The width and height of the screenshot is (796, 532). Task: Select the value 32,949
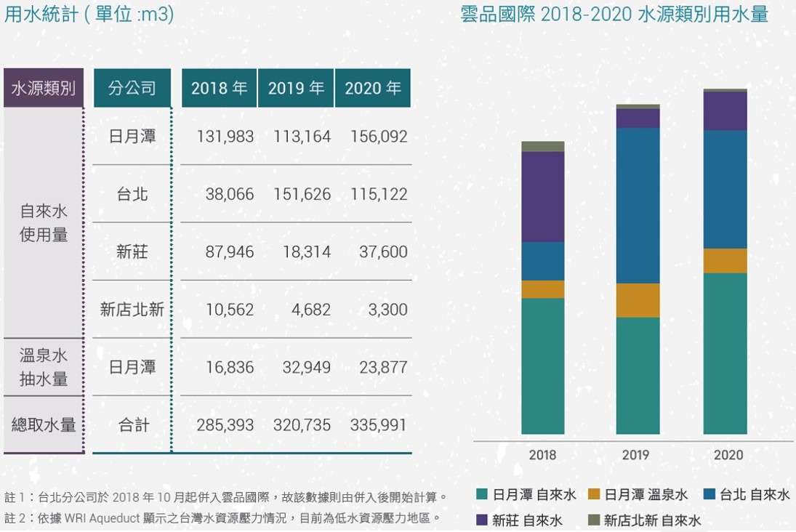point(307,367)
